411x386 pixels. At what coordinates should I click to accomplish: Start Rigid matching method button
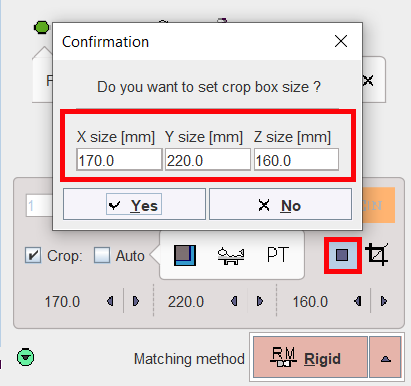(310, 357)
